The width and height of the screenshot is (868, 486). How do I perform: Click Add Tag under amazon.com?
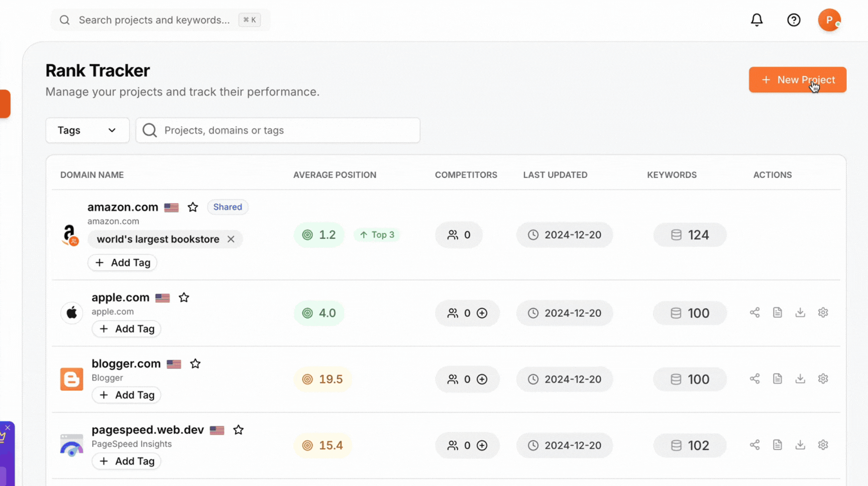click(123, 263)
